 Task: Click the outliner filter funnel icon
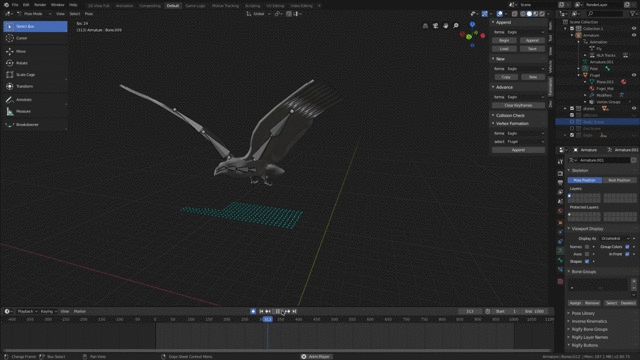coord(633,14)
